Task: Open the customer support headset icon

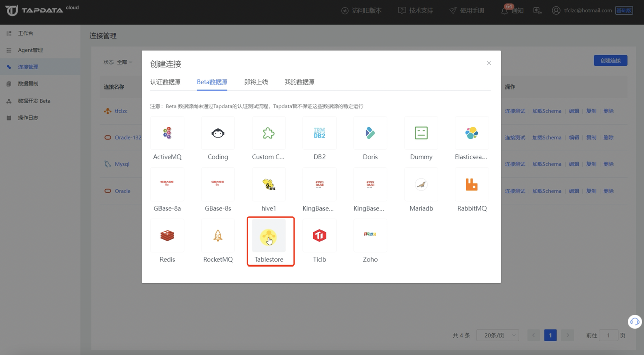Action: (635, 321)
